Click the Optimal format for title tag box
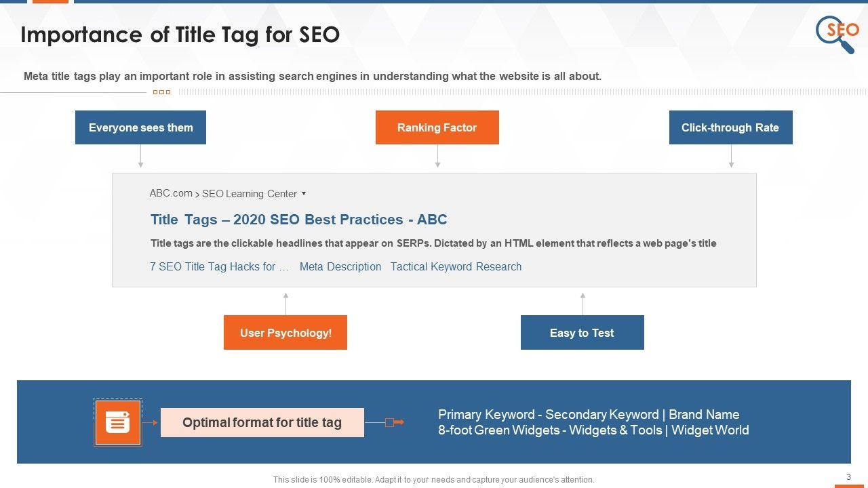 pyautogui.click(x=262, y=423)
